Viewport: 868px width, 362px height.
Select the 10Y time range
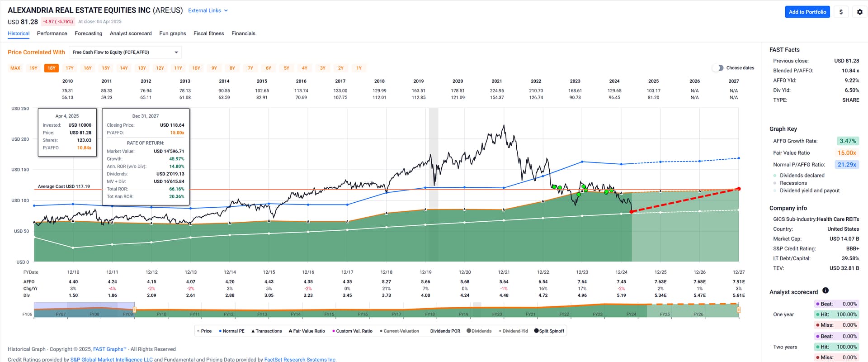pyautogui.click(x=196, y=68)
